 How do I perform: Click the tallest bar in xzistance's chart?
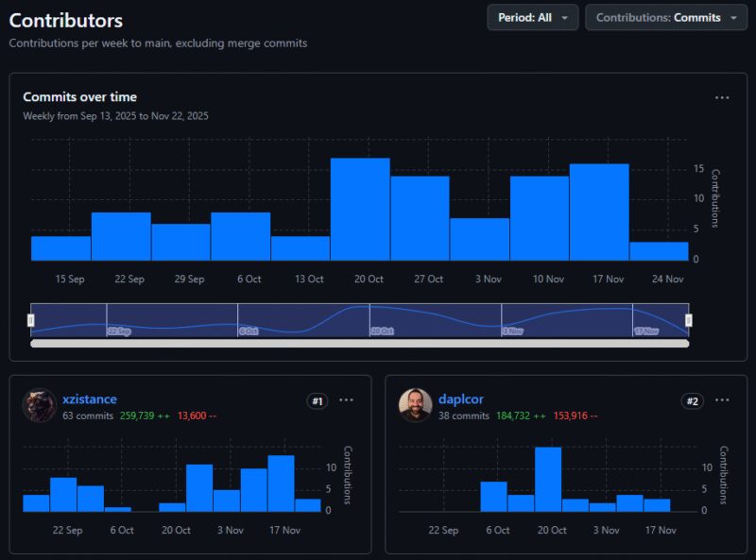click(x=281, y=484)
